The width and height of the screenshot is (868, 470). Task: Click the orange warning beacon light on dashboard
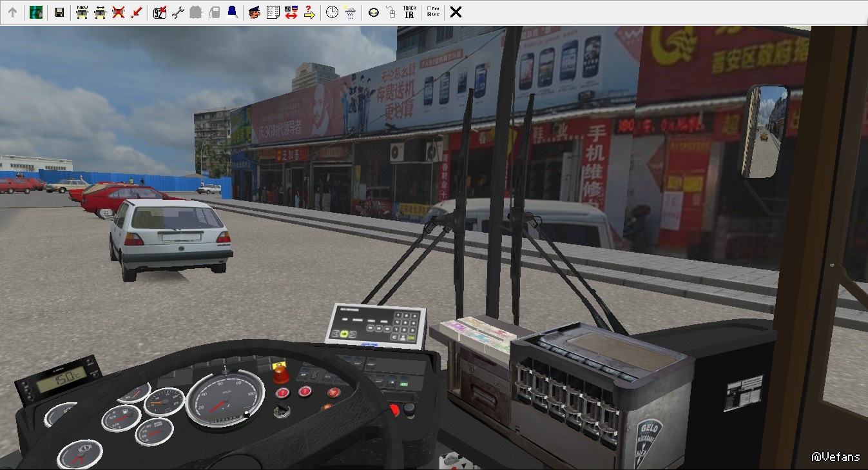[x=280, y=373]
